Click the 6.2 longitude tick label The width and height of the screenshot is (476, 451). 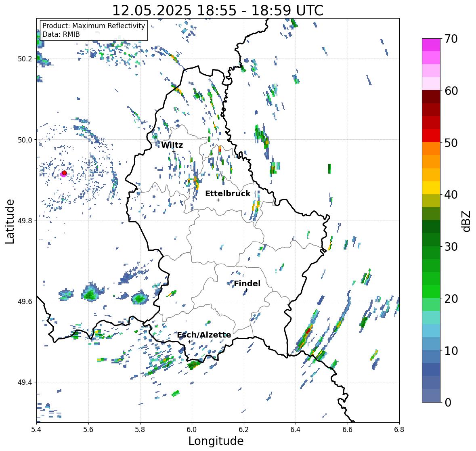244,429
